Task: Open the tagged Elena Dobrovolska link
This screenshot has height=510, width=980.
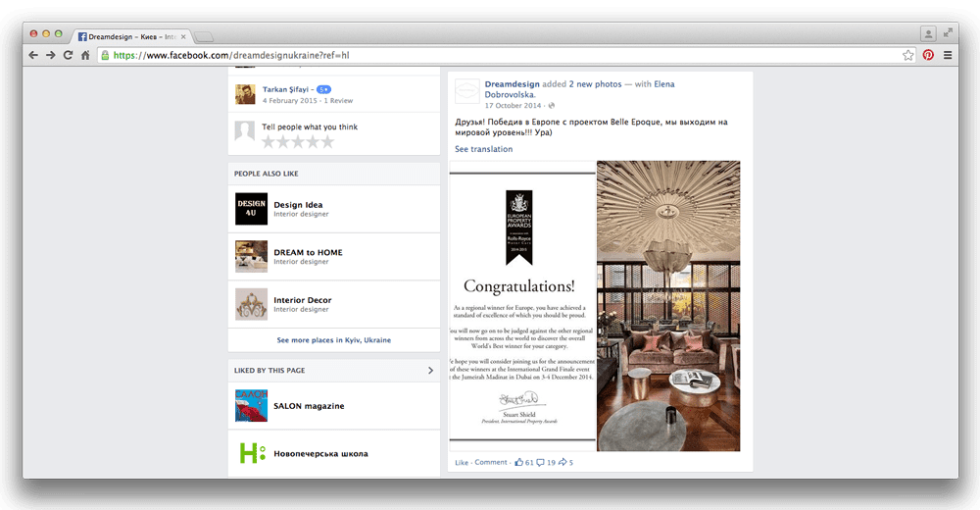Action: [579, 89]
